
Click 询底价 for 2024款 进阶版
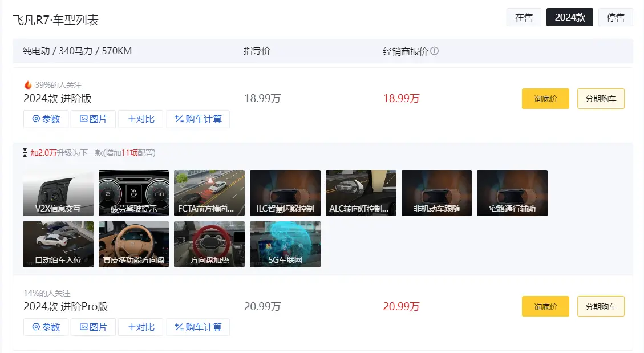pos(545,99)
